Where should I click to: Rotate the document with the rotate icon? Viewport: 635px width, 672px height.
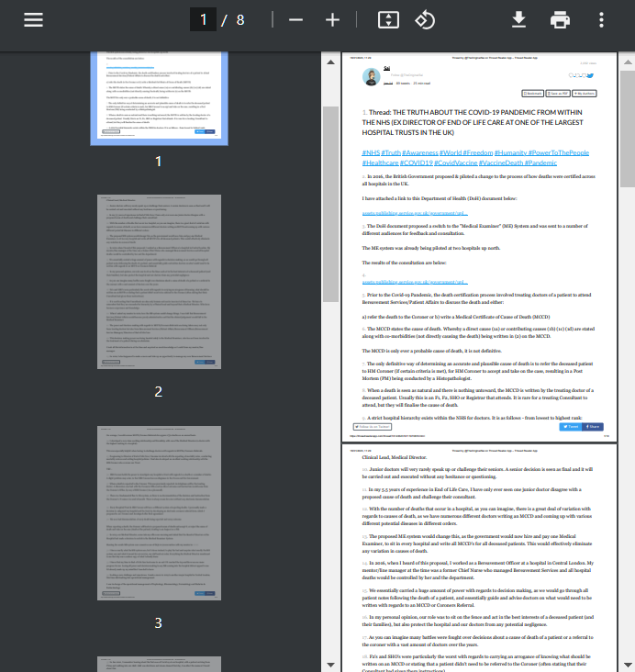coord(425,19)
